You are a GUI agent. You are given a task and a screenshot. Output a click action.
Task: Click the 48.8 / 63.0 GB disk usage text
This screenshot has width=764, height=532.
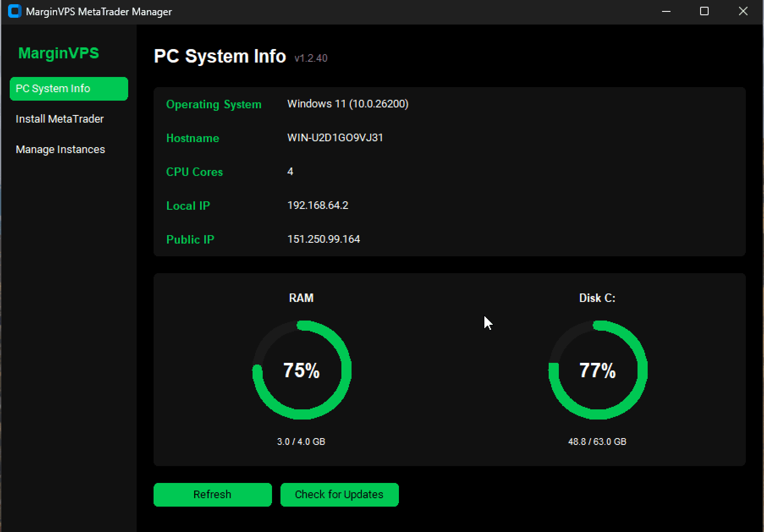click(x=597, y=442)
